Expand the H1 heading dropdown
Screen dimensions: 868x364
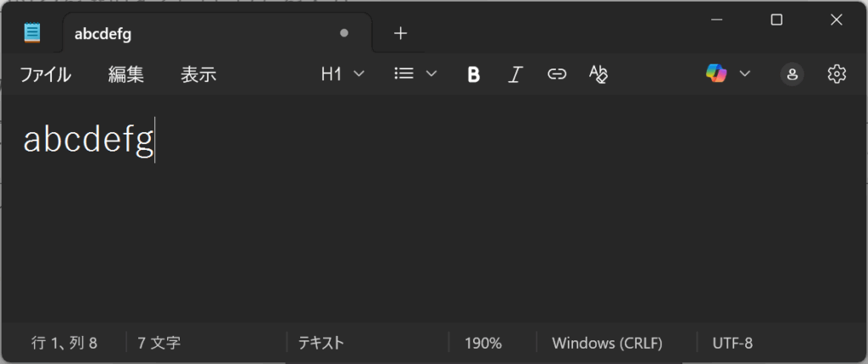tap(342, 74)
